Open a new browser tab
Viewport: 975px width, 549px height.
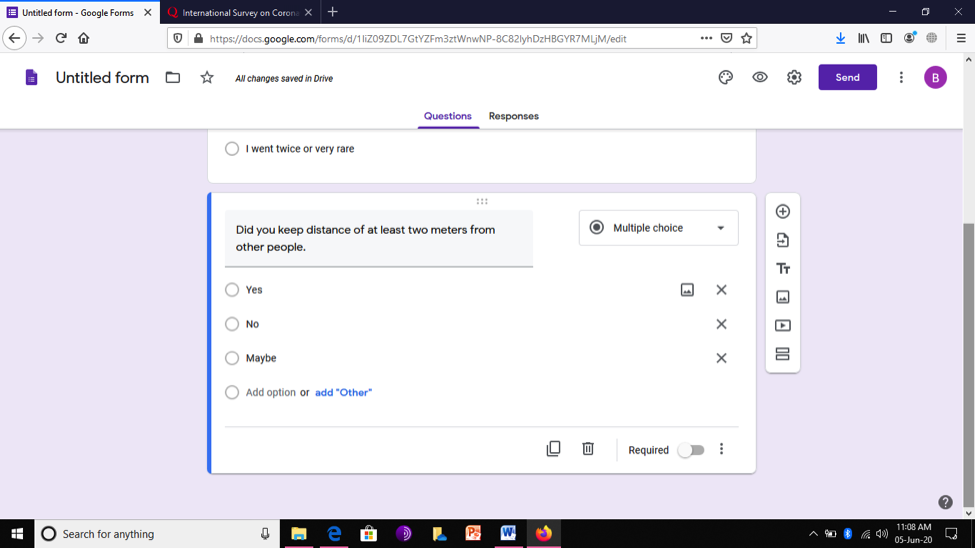333,12
